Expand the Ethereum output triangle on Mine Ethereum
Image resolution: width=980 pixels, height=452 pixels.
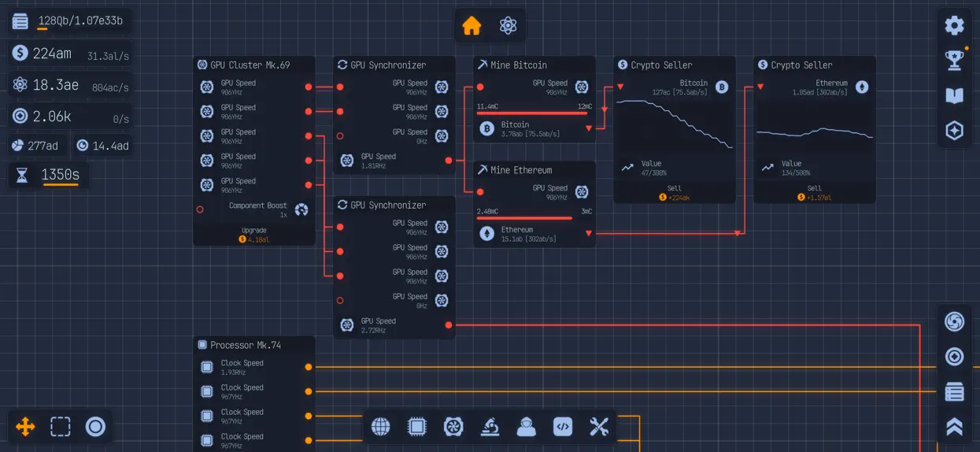point(589,234)
